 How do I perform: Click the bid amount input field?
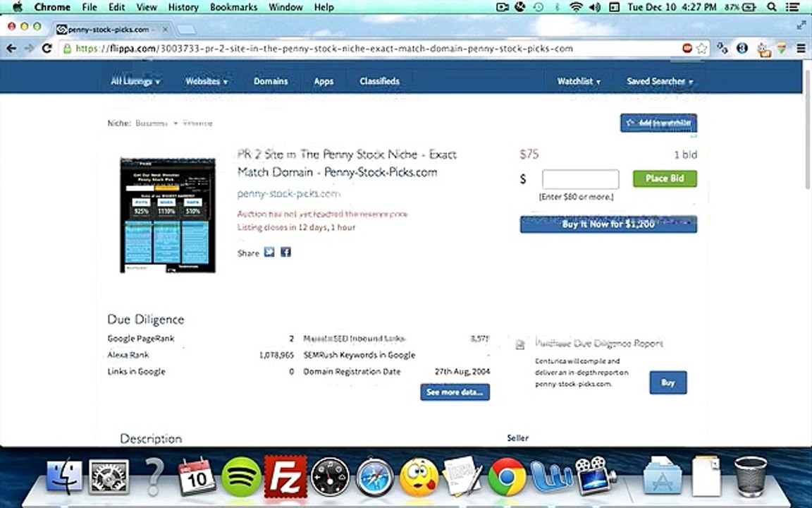click(x=580, y=179)
